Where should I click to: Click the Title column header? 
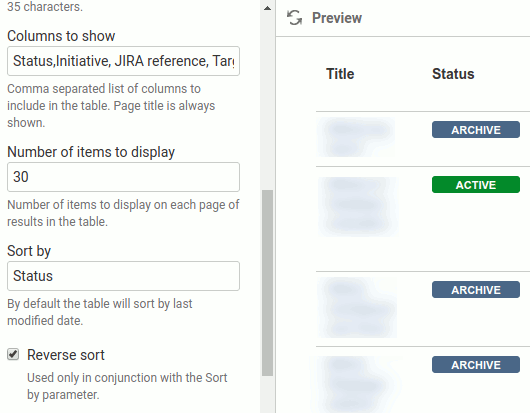coord(340,74)
